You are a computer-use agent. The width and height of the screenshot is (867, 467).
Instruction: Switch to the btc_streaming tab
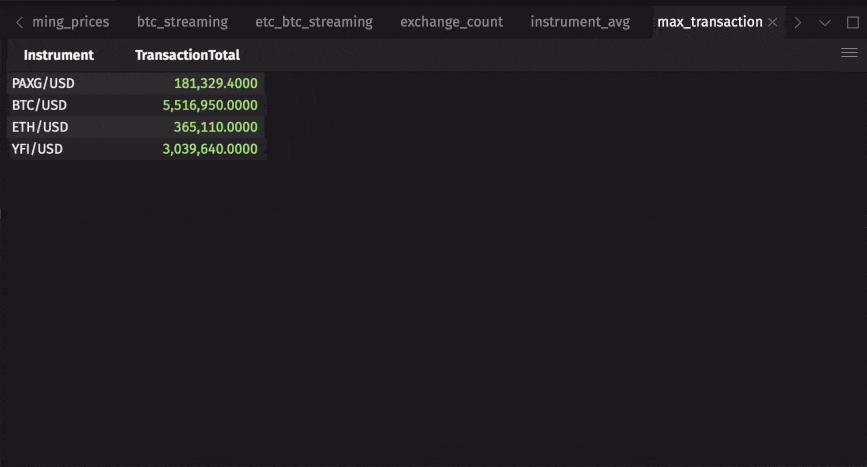click(182, 22)
